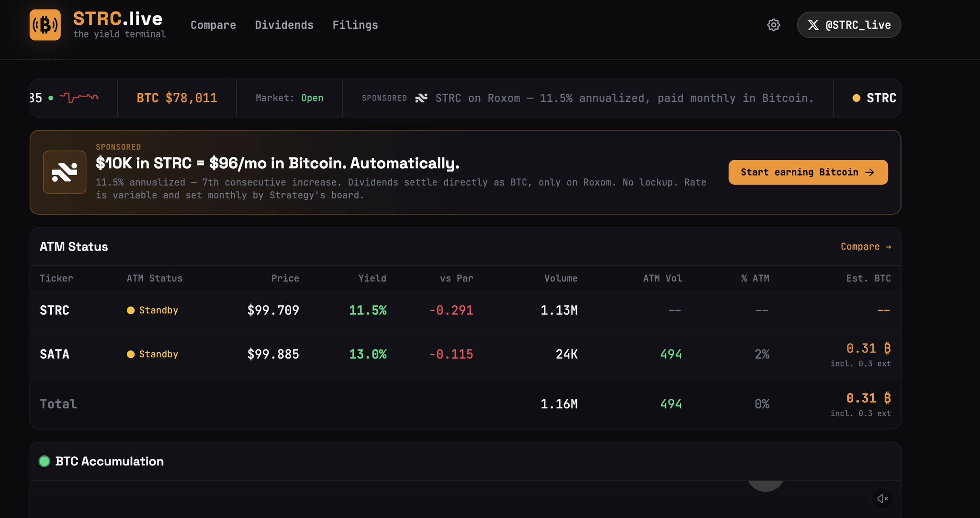Select the STRC ticker row

click(x=465, y=310)
